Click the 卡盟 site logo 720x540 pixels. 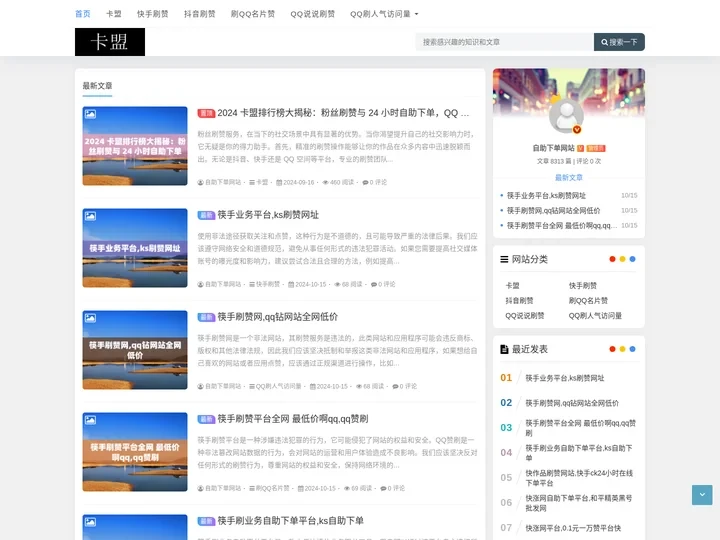coord(110,42)
